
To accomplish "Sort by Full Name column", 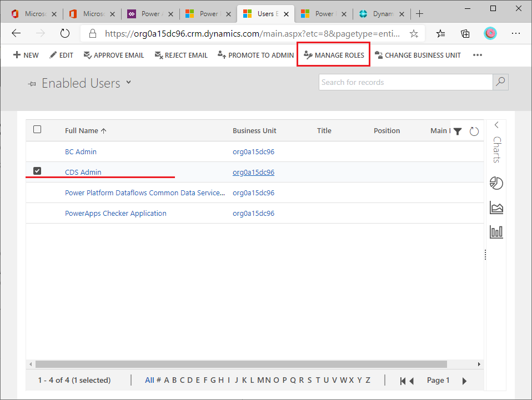I will click(86, 131).
